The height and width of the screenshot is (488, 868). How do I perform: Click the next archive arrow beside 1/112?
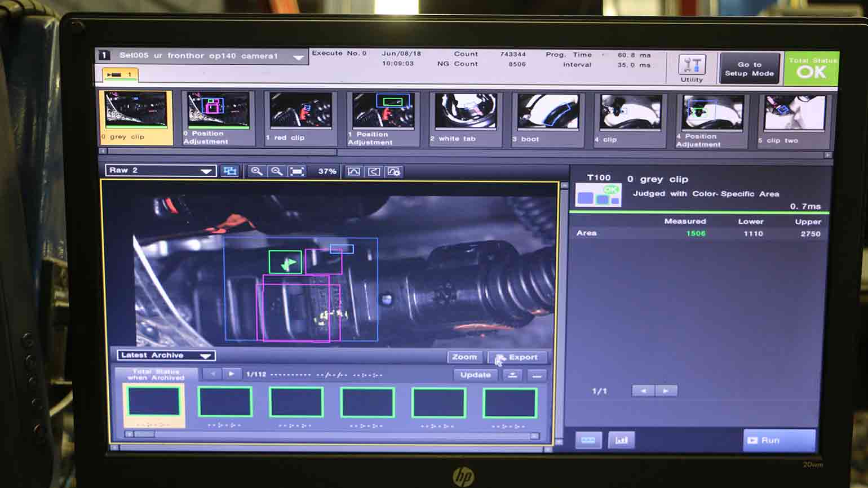(231, 373)
